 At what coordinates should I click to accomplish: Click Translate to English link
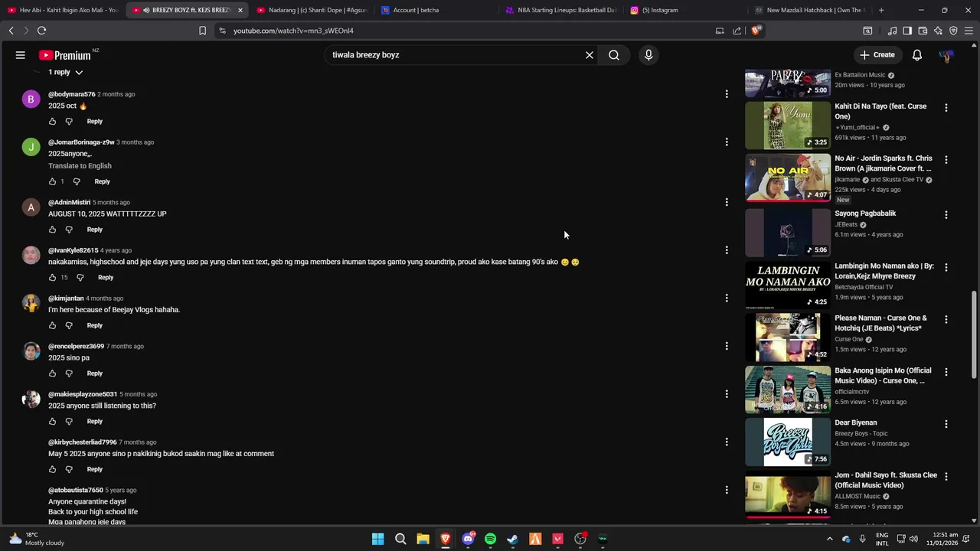point(80,166)
